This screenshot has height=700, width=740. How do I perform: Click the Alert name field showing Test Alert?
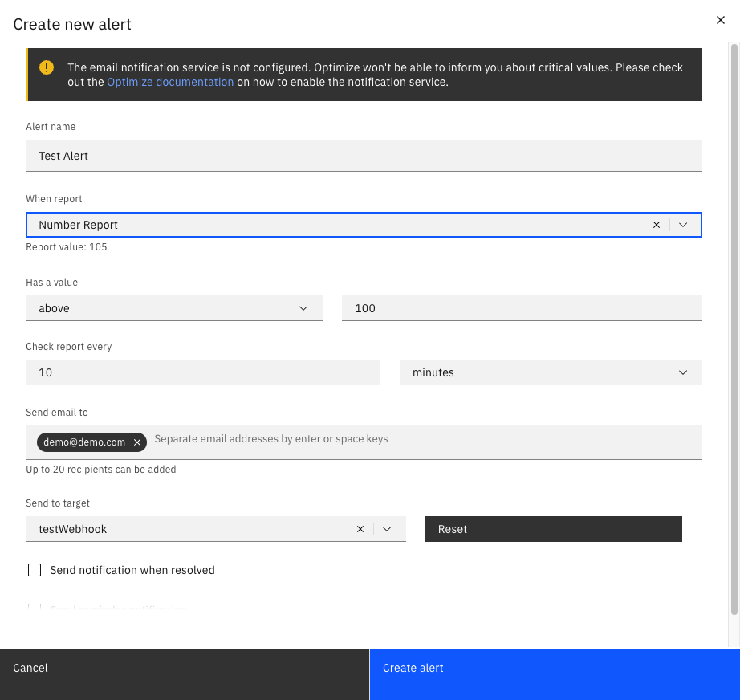click(x=364, y=156)
